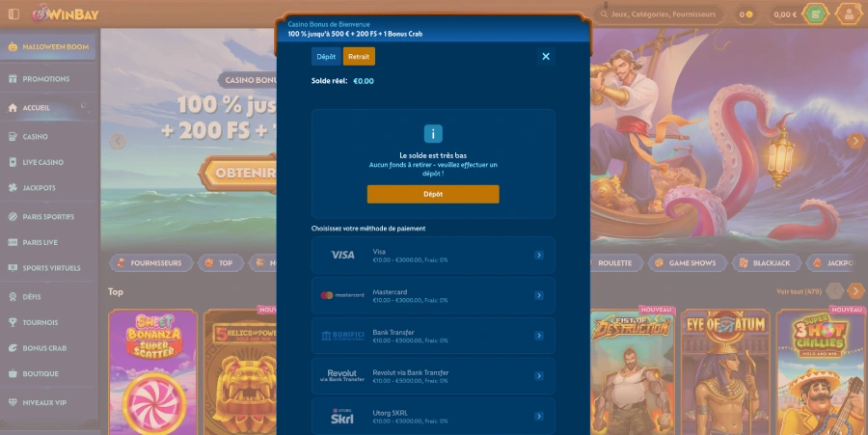
Task: Expand the Revolut via Bank Transfer arrow
Action: (x=539, y=376)
